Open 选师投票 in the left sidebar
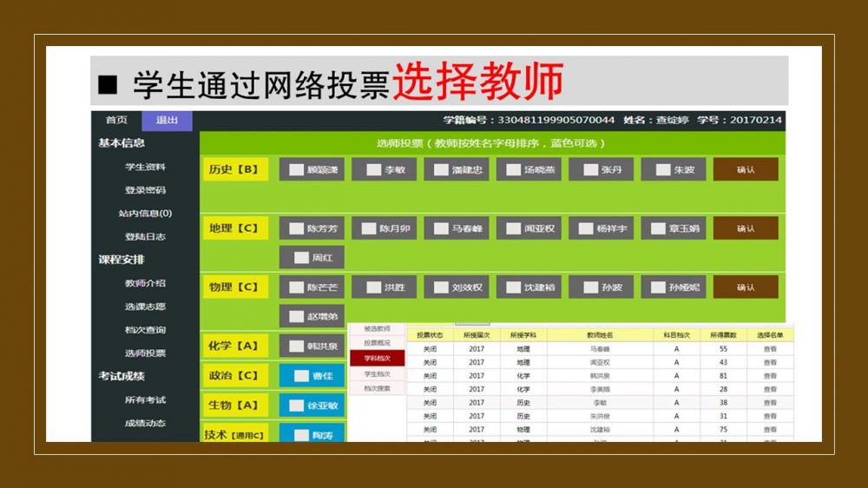Screen dimensions: 868x488 click(145, 353)
